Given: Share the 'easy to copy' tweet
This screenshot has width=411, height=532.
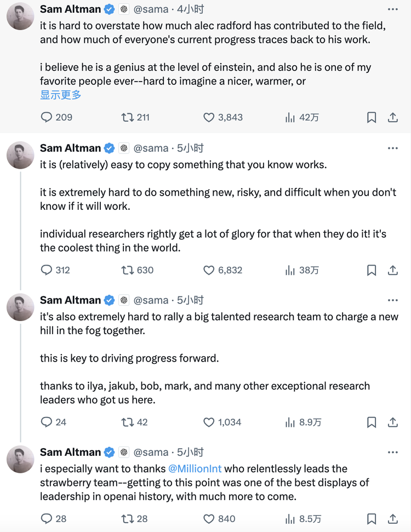Looking at the screenshot, I should 392,270.
